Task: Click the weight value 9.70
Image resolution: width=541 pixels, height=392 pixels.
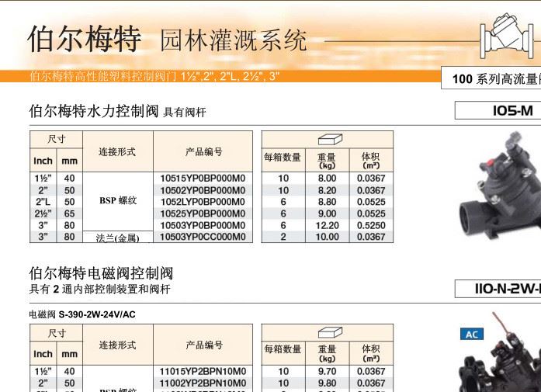Action: click(x=327, y=372)
